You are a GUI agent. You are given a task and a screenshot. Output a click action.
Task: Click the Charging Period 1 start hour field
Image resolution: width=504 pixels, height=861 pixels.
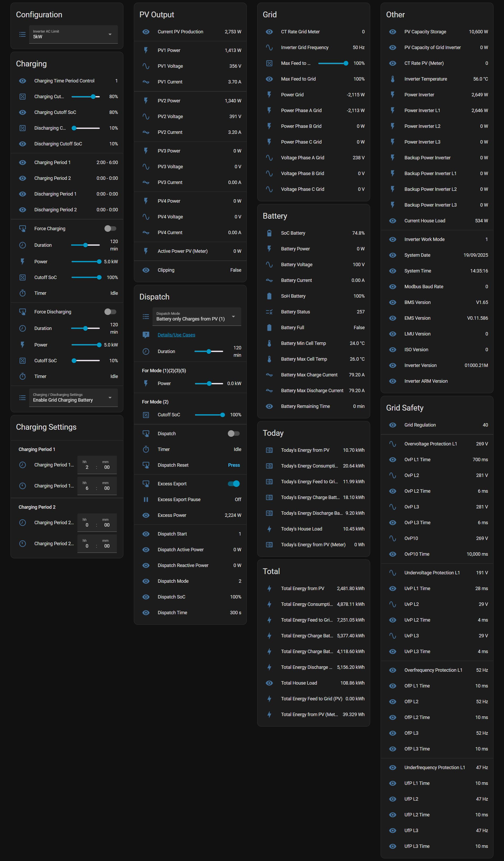tap(87, 467)
